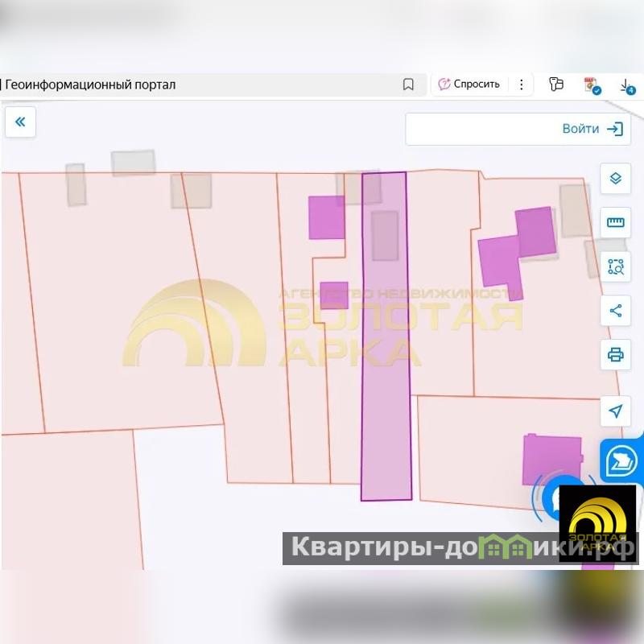This screenshot has height=644, width=644.
Task: Click the Геоинформационный портал address bar
Action: click(x=201, y=85)
